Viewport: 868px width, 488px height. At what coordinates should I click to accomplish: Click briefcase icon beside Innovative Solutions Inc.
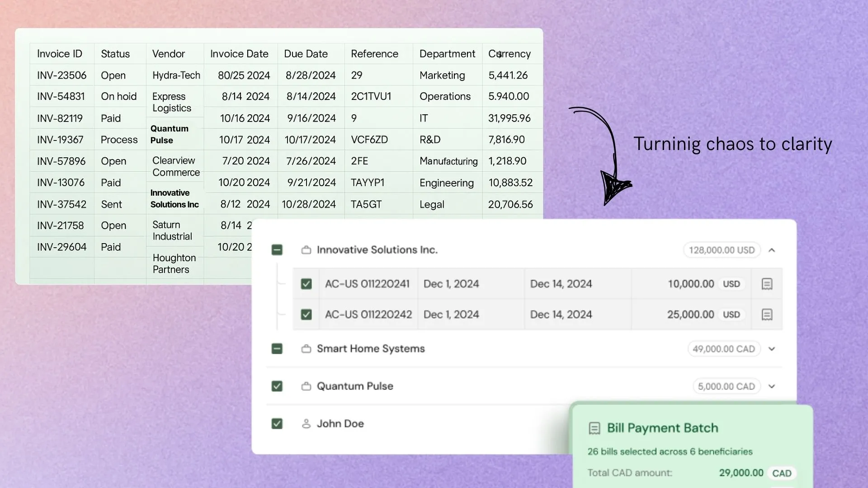click(306, 250)
